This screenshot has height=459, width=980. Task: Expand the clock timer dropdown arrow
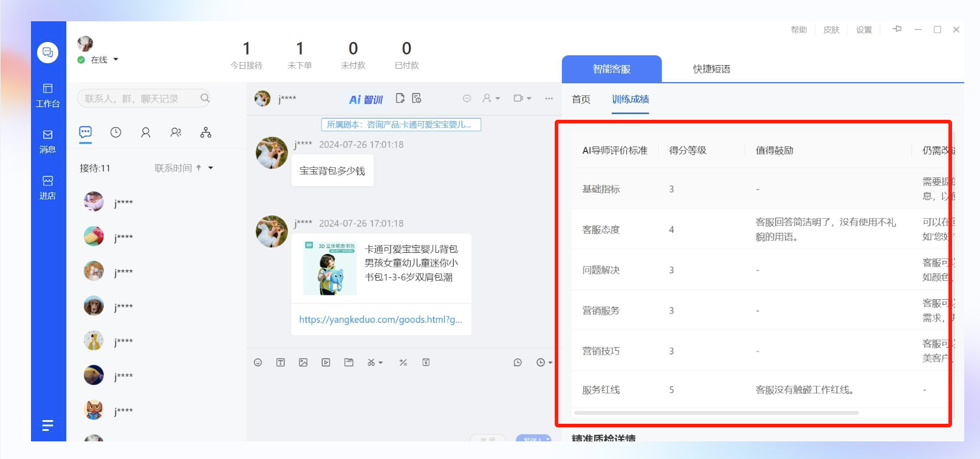[x=550, y=362]
